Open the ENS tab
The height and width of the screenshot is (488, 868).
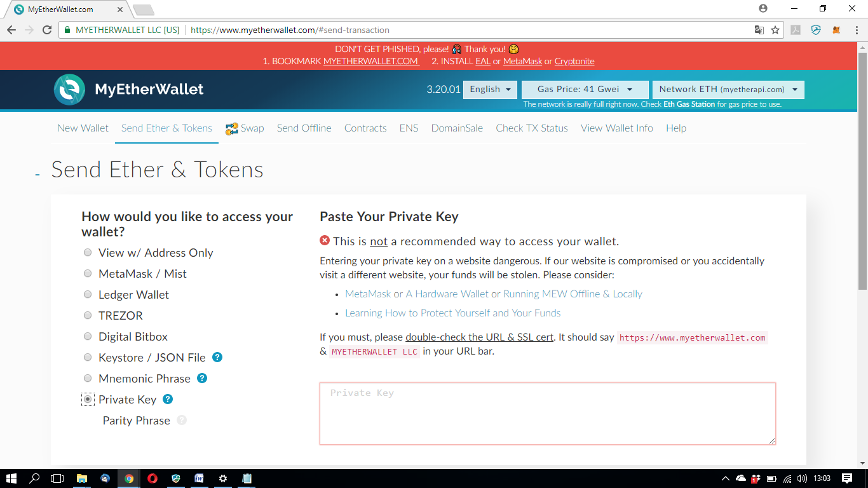point(409,128)
